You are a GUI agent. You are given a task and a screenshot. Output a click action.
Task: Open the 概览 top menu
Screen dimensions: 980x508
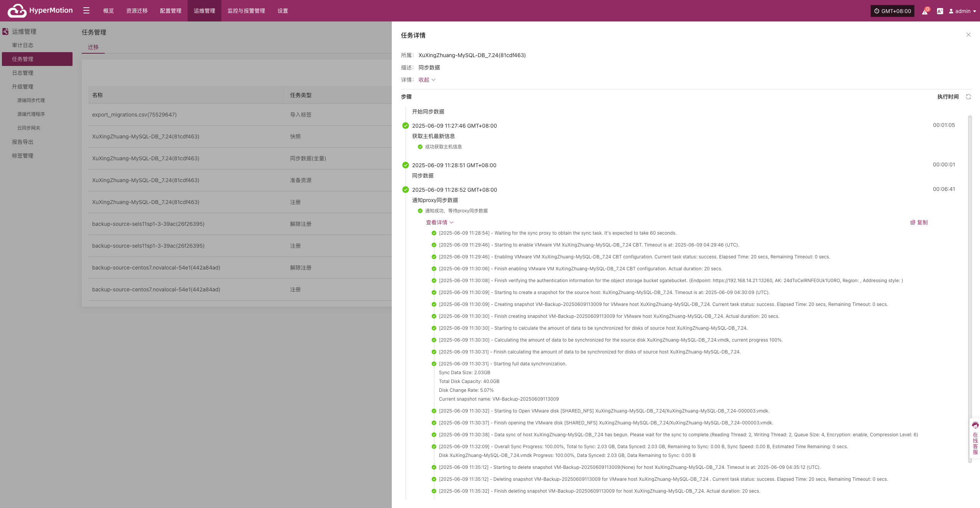click(109, 11)
